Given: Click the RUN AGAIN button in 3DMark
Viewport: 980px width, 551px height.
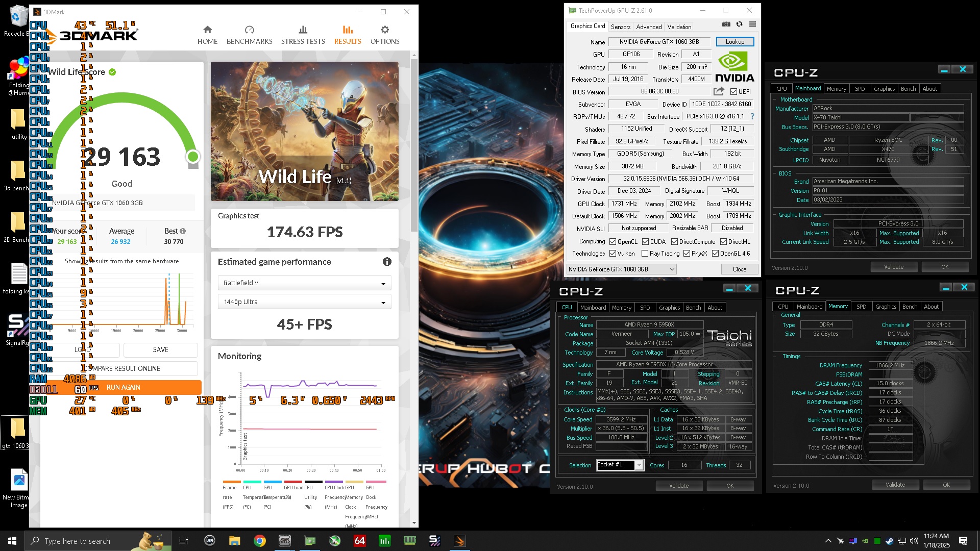Looking at the screenshot, I should [x=124, y=387].
